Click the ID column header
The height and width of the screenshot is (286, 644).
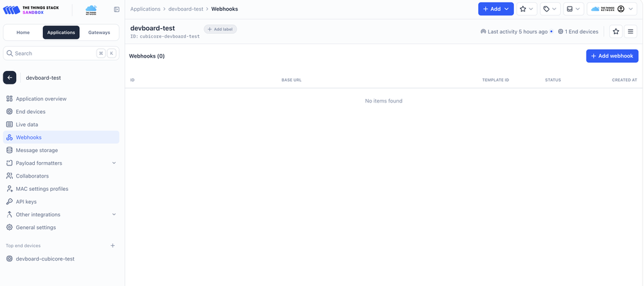pyautogui.click(x=132, y=80)
